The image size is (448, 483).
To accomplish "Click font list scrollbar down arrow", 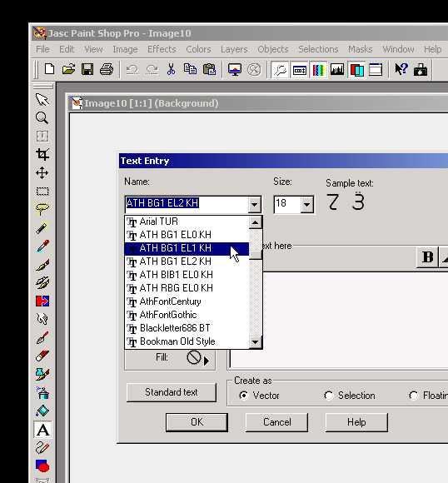I will [x=255, y=342].
